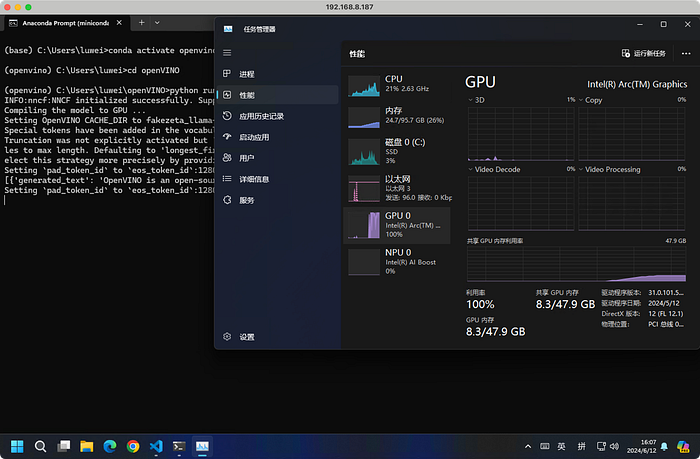The width and height of the screenshot is (700, 459).
Task: Click the 应用历史记录 clock icon
Action: coord(227,116)
